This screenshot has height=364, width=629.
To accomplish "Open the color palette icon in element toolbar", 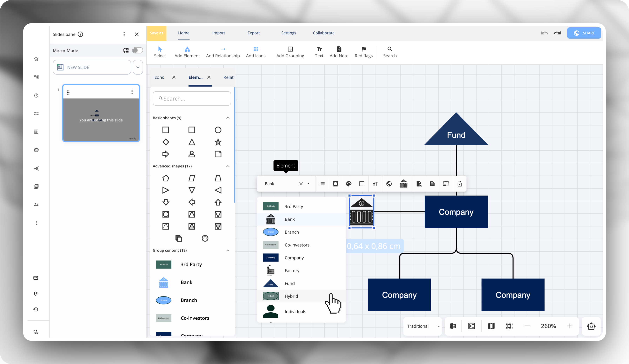I will [x=349, y=184].
